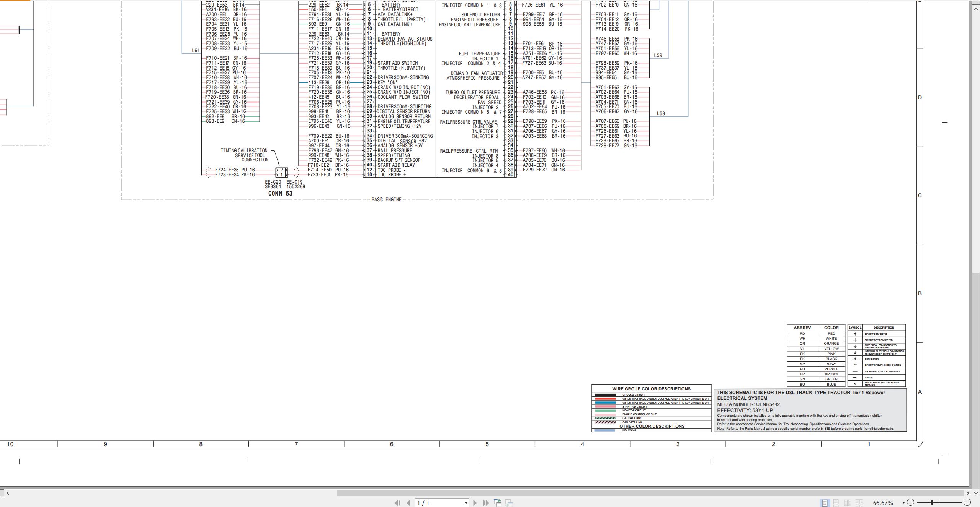Jump to the last page
980x507 pixels.
click(x=486, y=503)
